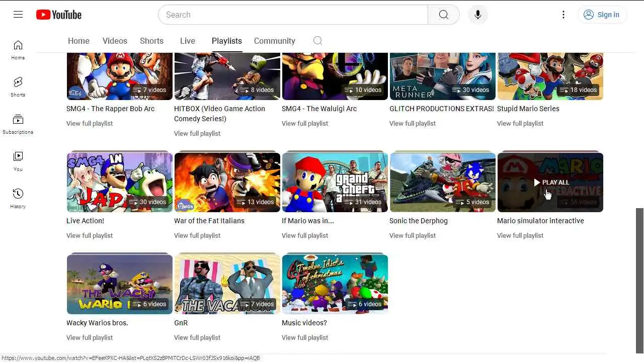Focus the Search input field
Image resolution: width=644 pixels, height=362 pixels.
coord(293,15)
